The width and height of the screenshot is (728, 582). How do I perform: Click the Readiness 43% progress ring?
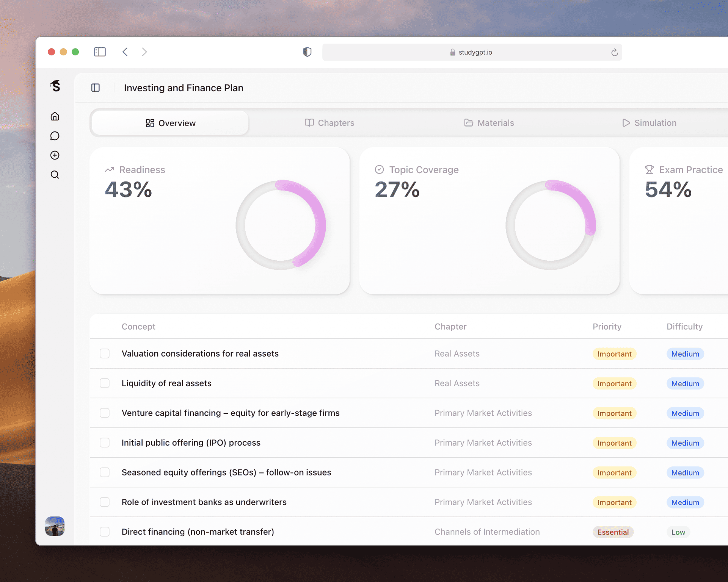(281, 225)
